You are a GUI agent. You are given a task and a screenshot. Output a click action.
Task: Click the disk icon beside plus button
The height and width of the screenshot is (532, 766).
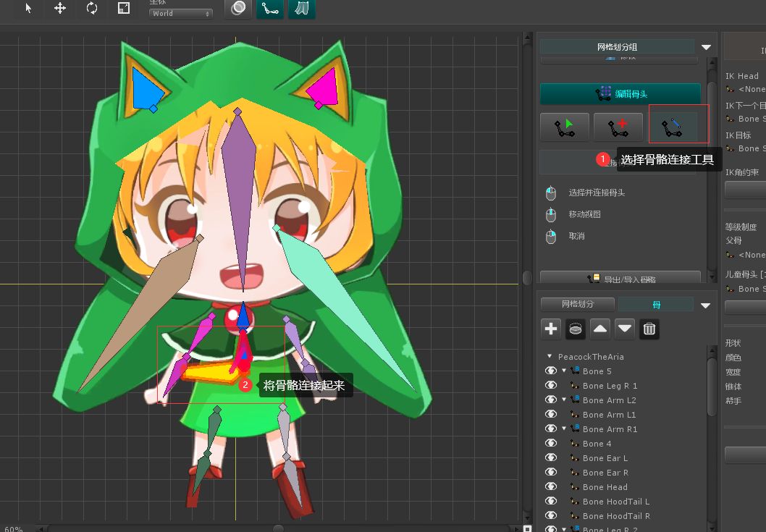click(x=576, y=329)
